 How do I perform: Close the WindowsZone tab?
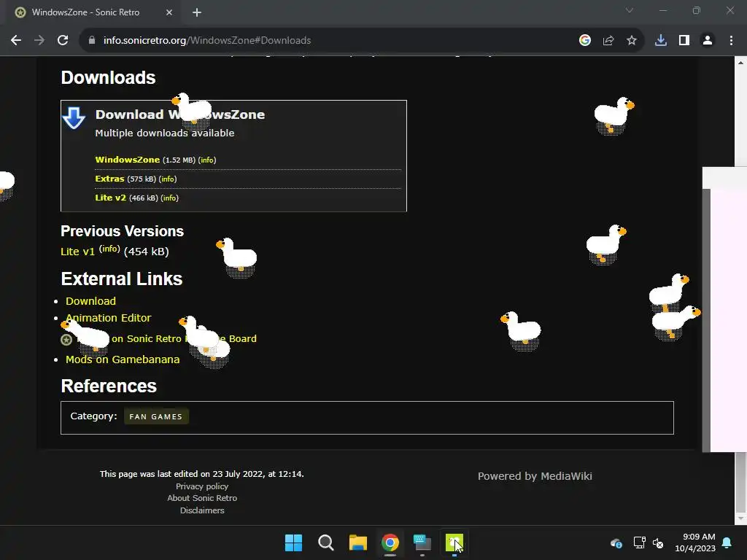tap(169, 12)
